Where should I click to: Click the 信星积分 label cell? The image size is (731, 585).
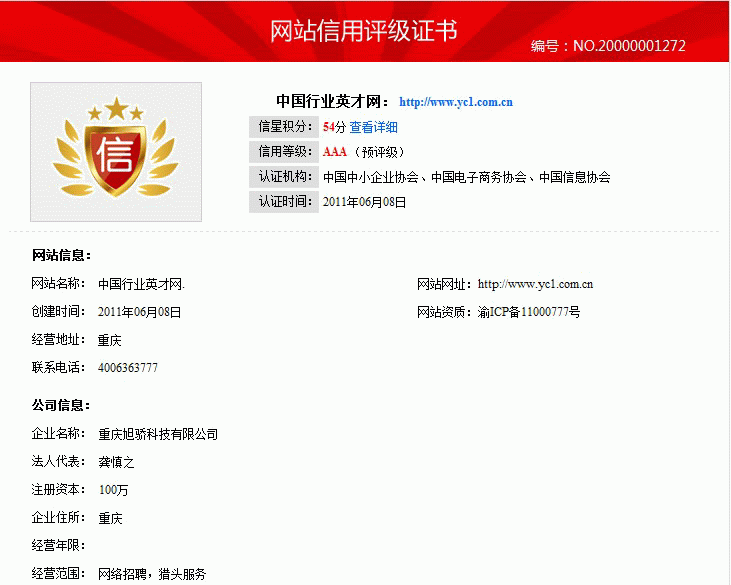282,127
